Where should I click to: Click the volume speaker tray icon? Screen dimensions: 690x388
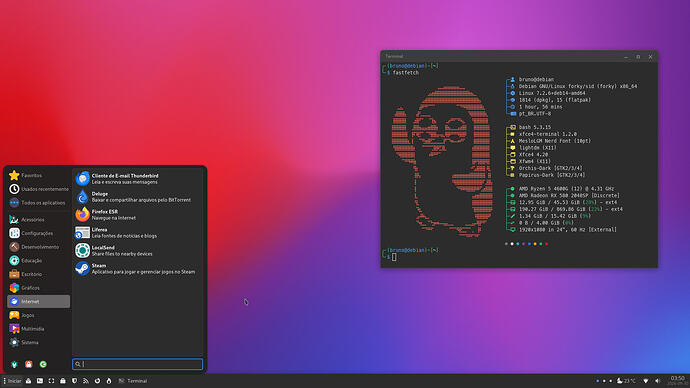[657, 381]
